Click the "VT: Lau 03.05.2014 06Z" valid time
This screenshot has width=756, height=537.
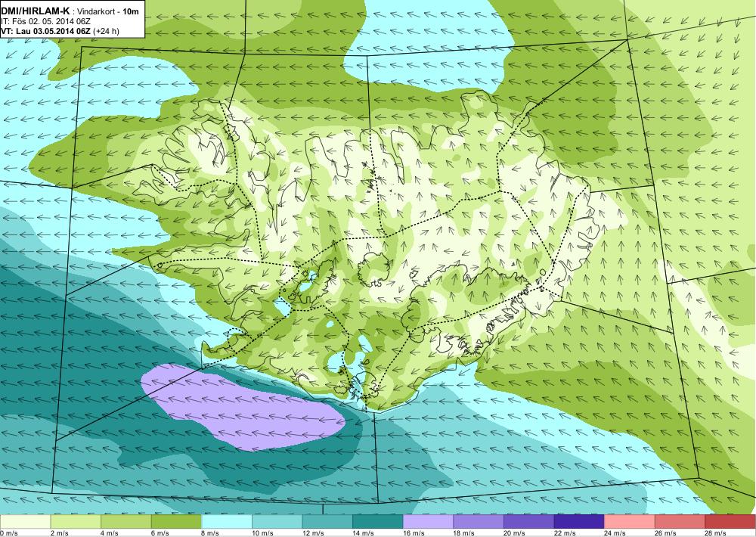(45, 31)
